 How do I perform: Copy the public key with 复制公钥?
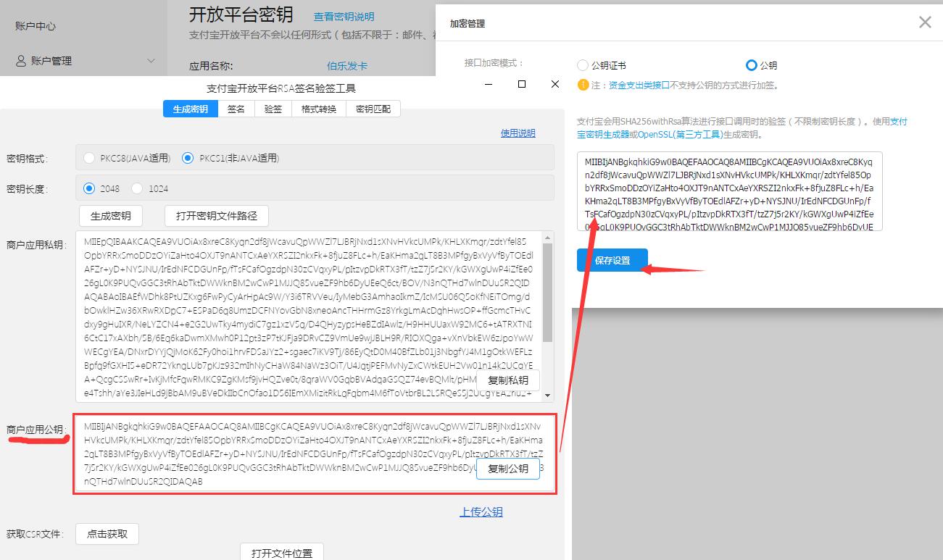pos(507,468)
